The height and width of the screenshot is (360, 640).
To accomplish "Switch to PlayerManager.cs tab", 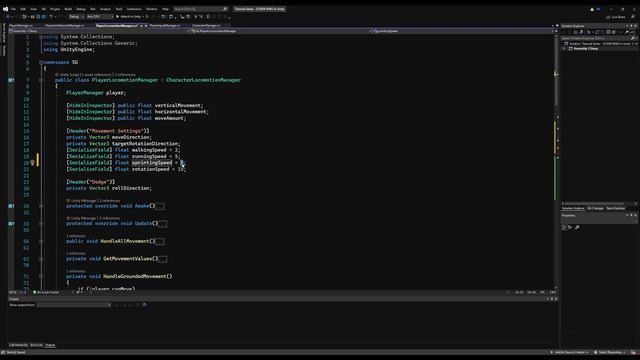I will pyautogui.click(x=21, y=25).
